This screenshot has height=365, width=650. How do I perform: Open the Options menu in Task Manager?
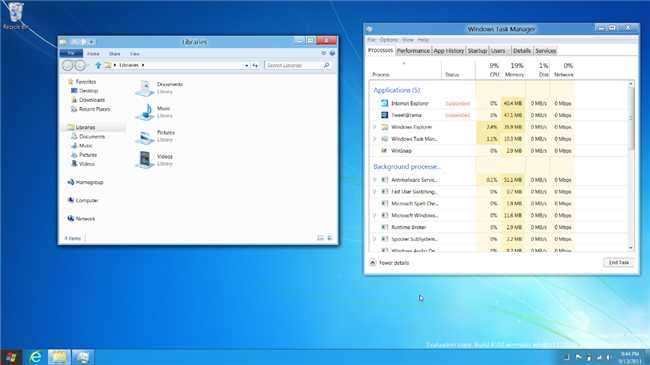tap(388, 40)
